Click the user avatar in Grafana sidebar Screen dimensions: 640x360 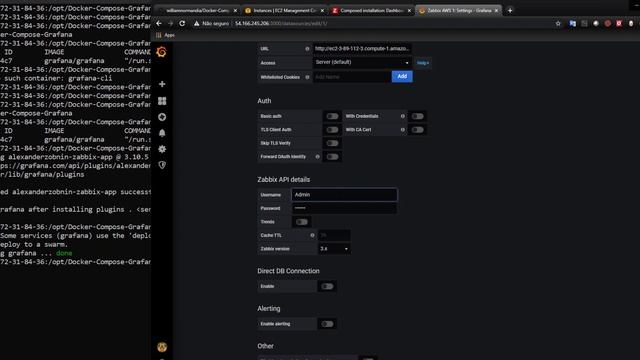(x=162, y=347)
